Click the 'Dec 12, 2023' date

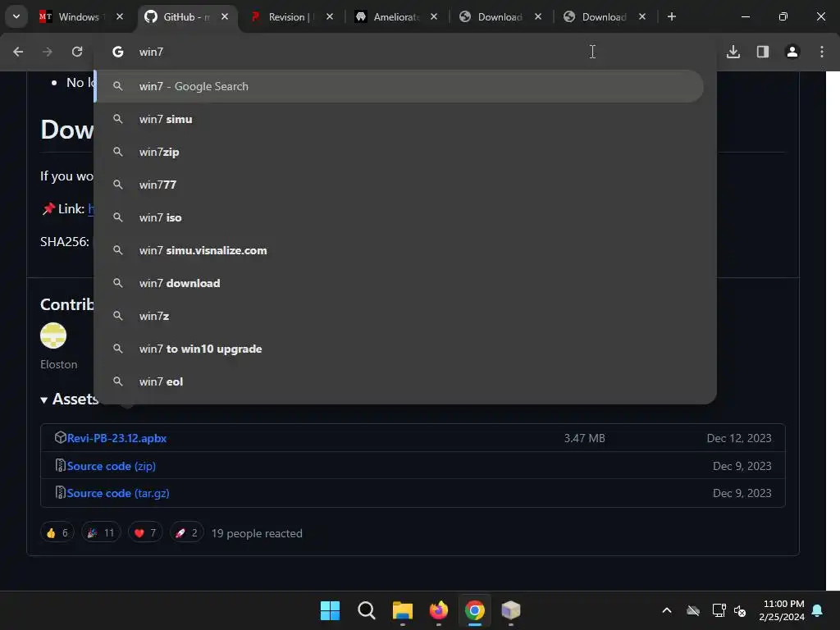click(739, 438)
